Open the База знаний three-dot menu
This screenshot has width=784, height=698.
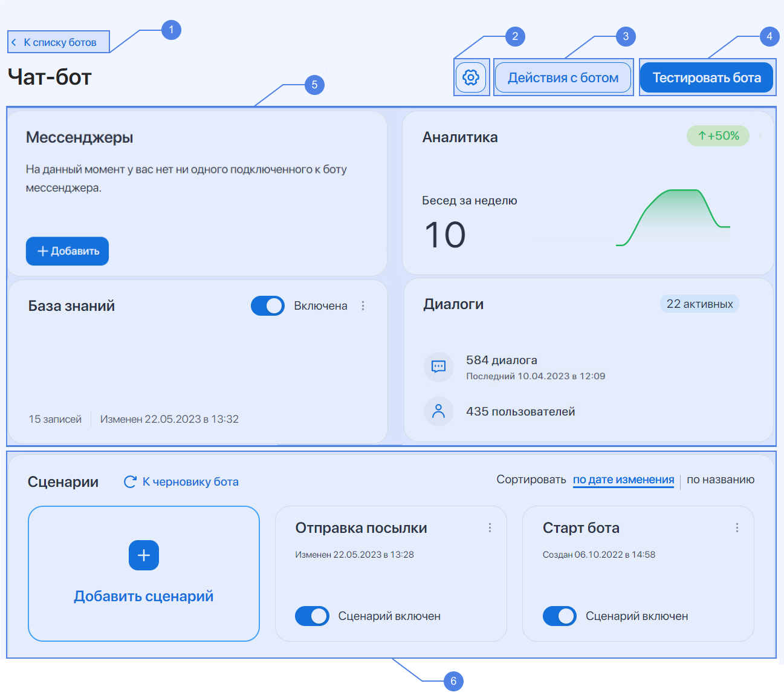(x=363, y=306)
